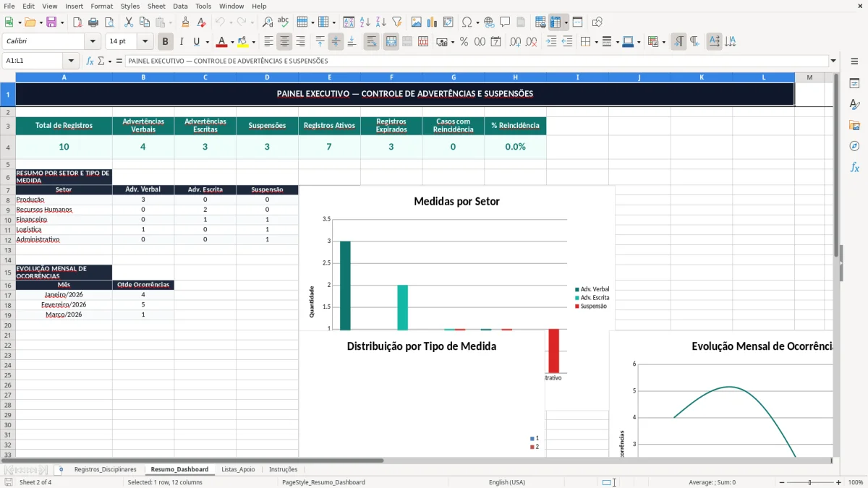Open the Underline style dropdown arrow

tap(207, 42)
